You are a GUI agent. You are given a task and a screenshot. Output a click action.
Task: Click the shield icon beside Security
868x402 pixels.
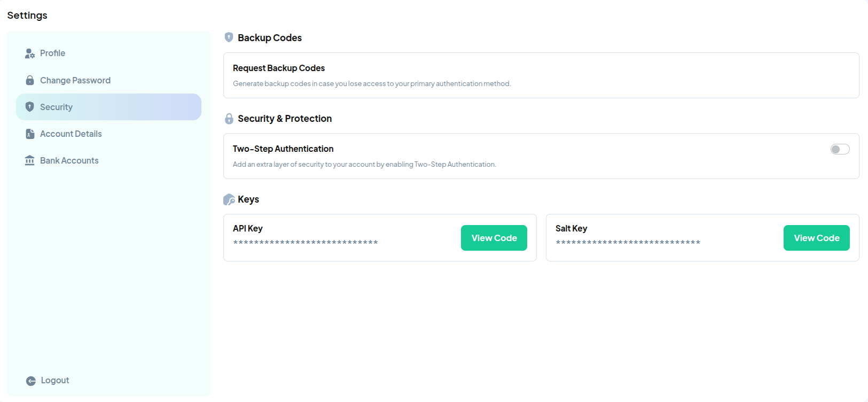(x=30, y=106)
